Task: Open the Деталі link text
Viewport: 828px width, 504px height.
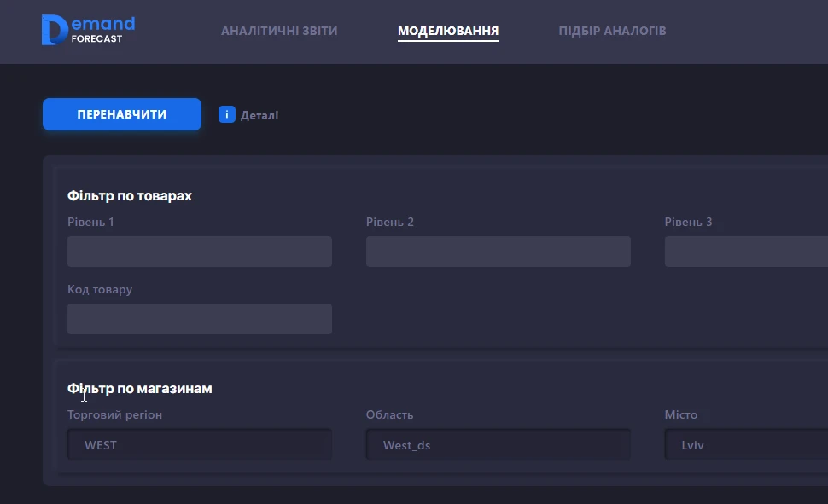Action: (259, 115)
